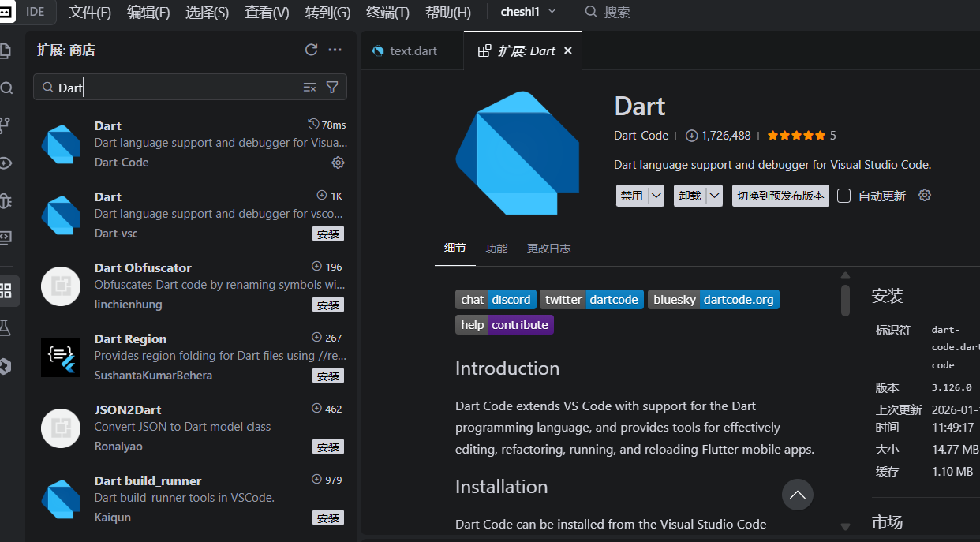Click the scroll-to-top round arrow button
The image size is (980, 542).
pyautogui.click(x=797, y=495)
